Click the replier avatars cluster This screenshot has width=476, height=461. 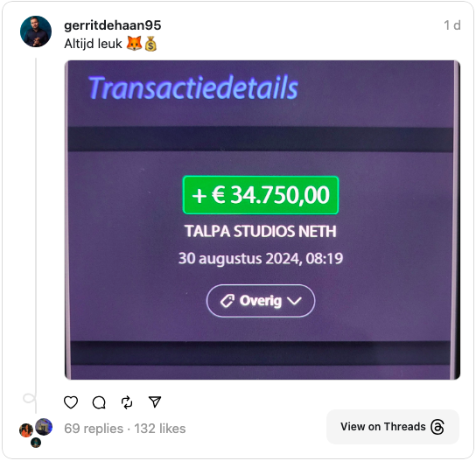tap(36, 432)
